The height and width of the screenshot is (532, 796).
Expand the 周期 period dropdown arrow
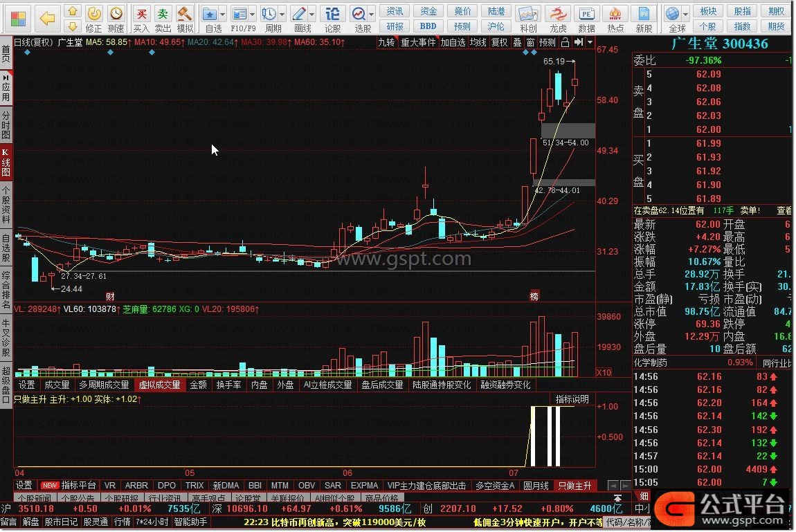pos(282,15)
